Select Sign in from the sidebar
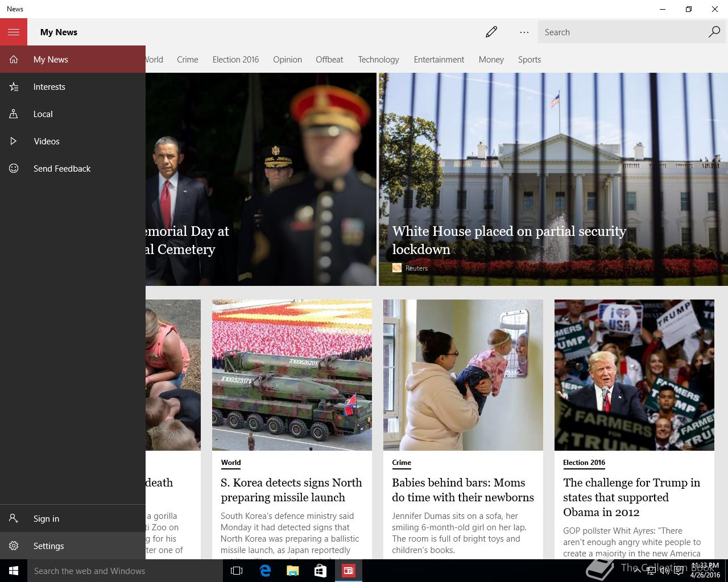Viewport: 728px width, 582px height. click(x=73, y=518)
